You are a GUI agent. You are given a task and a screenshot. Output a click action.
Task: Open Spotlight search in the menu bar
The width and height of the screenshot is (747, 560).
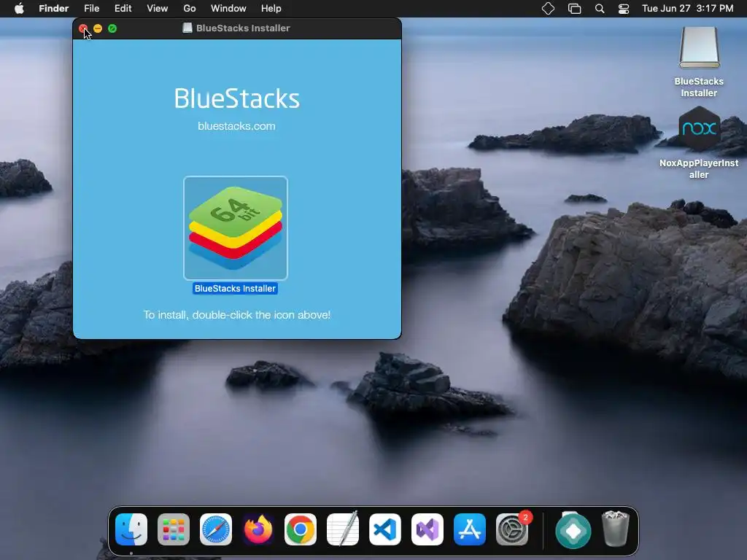[600, 9]
